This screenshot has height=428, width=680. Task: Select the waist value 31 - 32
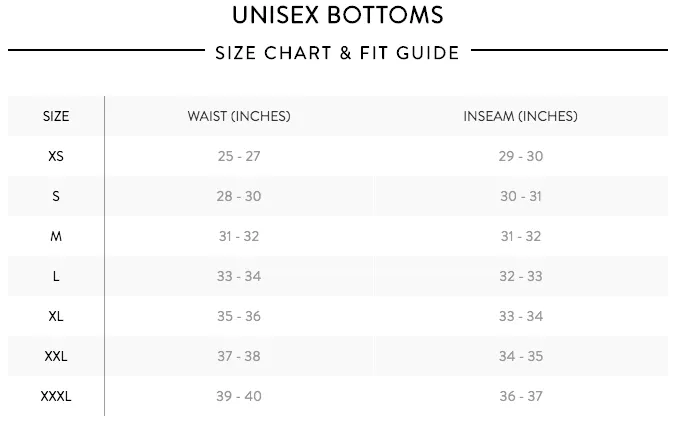[x=239, y=236]
